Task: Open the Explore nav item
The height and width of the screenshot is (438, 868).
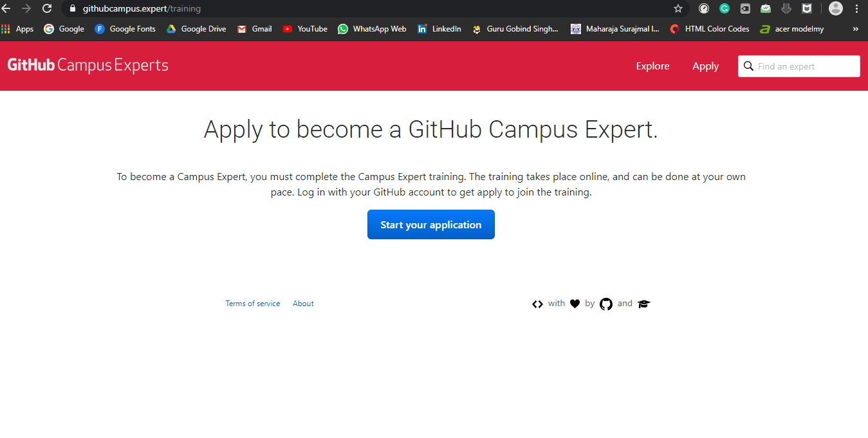Action: 652,66
